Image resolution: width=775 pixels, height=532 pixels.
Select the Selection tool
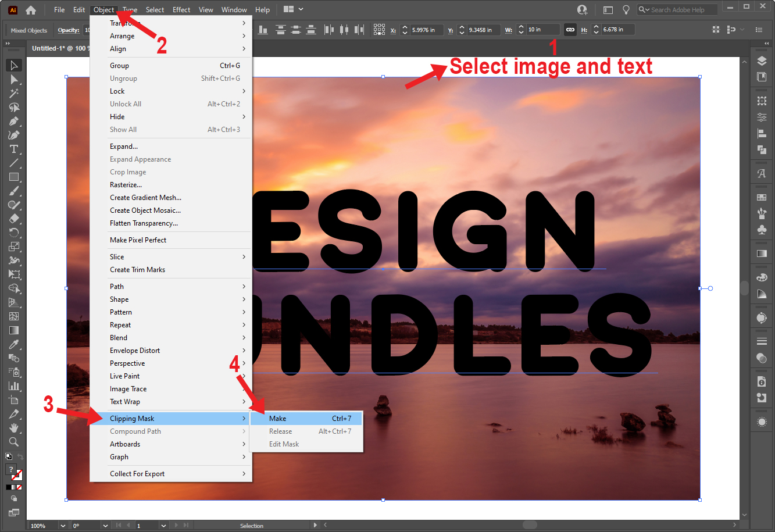[14, 65]
